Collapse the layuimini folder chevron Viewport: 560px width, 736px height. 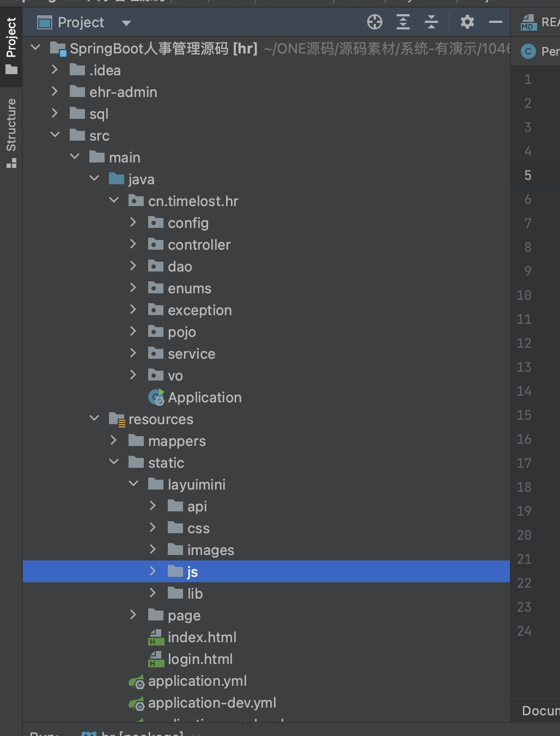coord(133,484)
